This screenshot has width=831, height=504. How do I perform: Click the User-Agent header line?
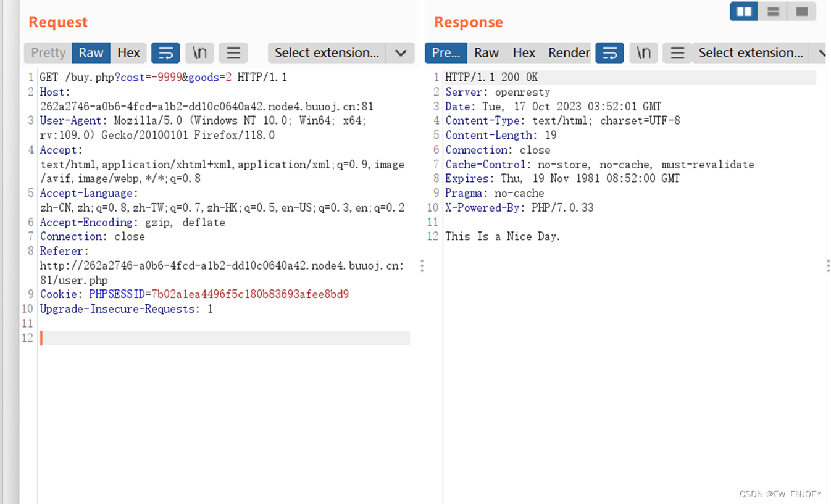(203, 128)
